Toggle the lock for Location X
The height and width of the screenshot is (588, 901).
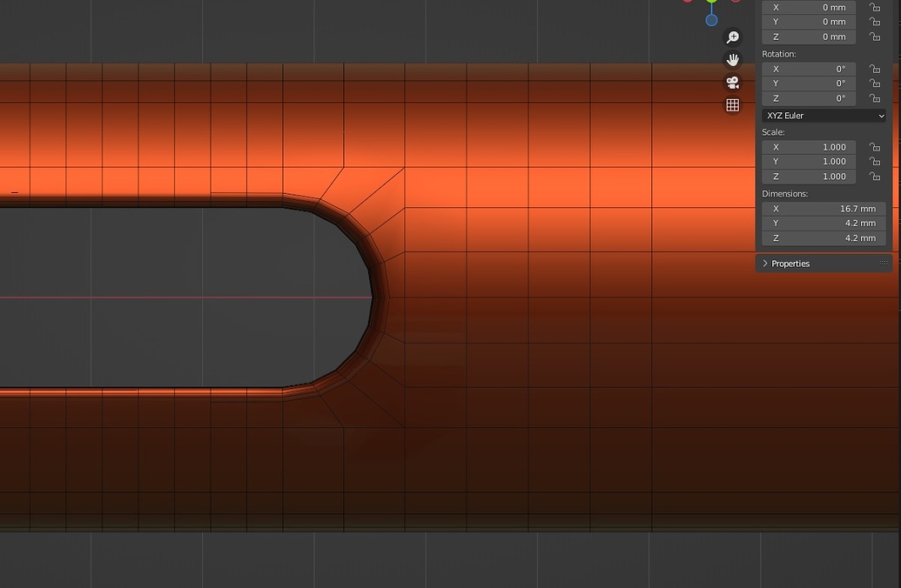875,8
